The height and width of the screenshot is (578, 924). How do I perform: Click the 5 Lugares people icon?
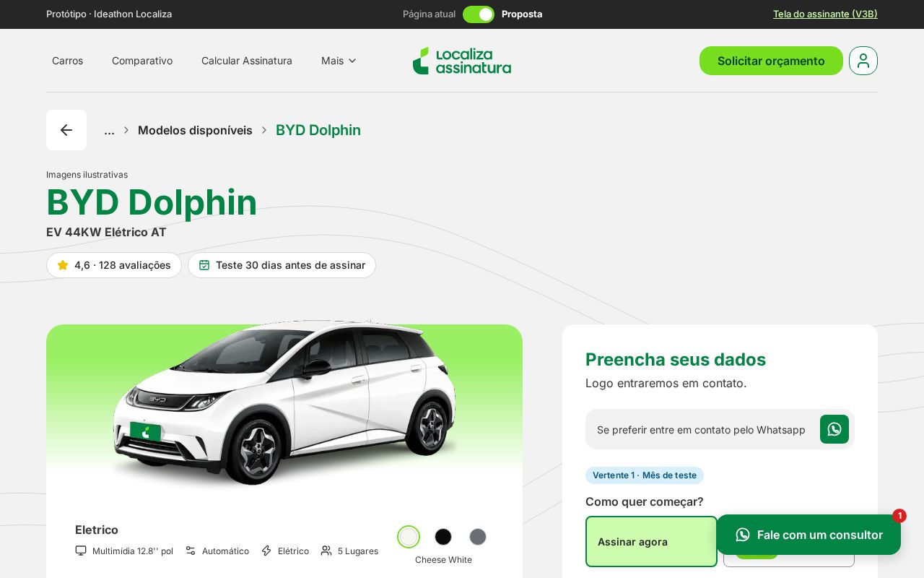(x=326, y=551)
